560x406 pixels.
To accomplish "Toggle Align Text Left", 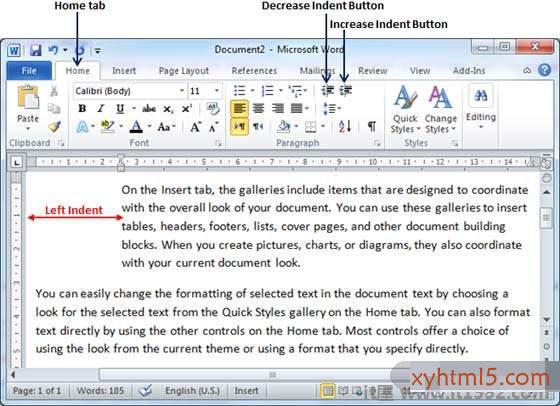I will [x=239, y=109].
